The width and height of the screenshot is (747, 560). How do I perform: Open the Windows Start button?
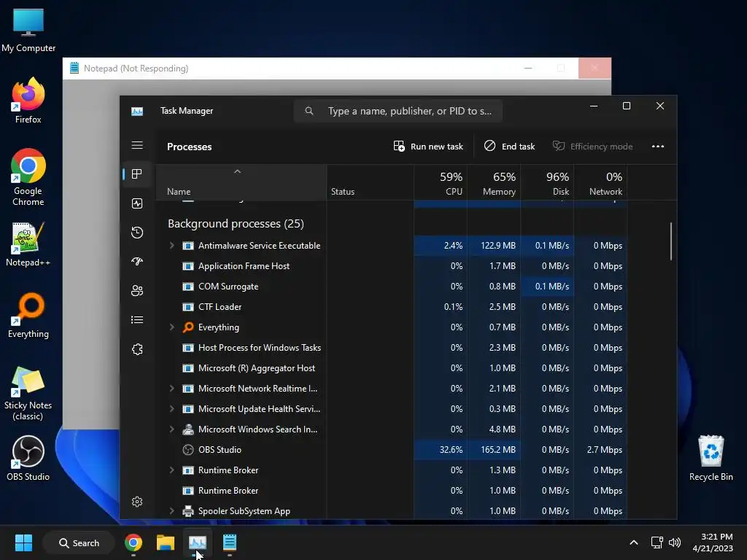pyautogui.click(x=23, y=542)
